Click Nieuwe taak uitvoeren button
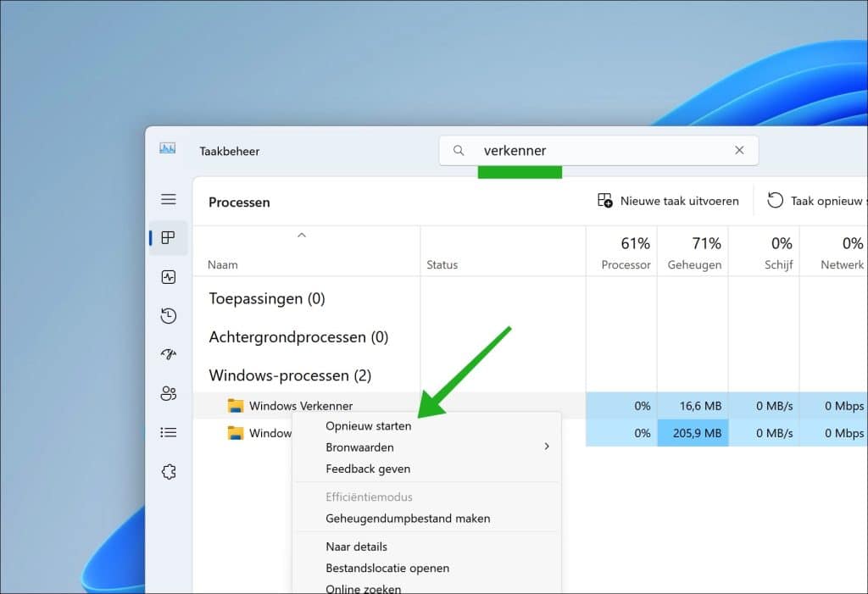Image resolution: width=868 pixels, height=594 pixels. pyautogui.click(x=668, y=201)
